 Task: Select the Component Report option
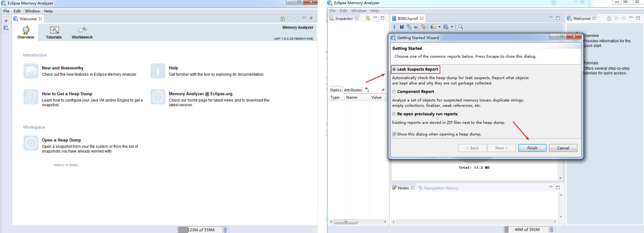[394, 92]
